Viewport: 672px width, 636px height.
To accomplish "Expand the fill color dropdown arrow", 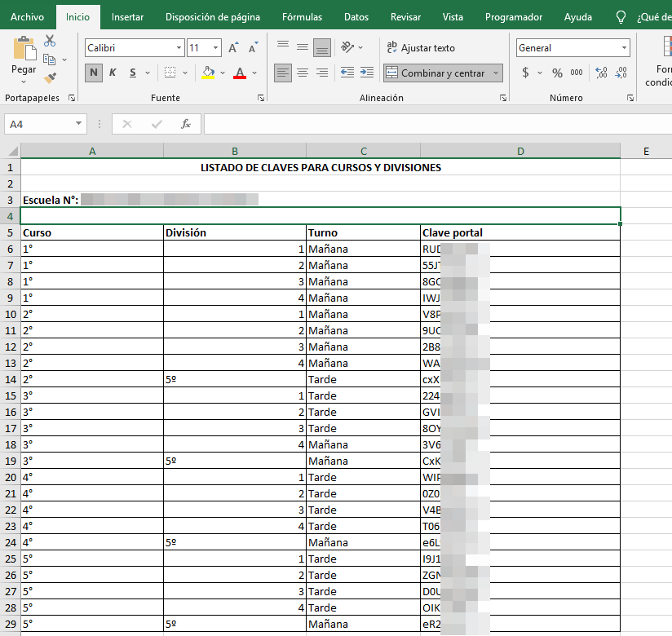I will 223,73.
